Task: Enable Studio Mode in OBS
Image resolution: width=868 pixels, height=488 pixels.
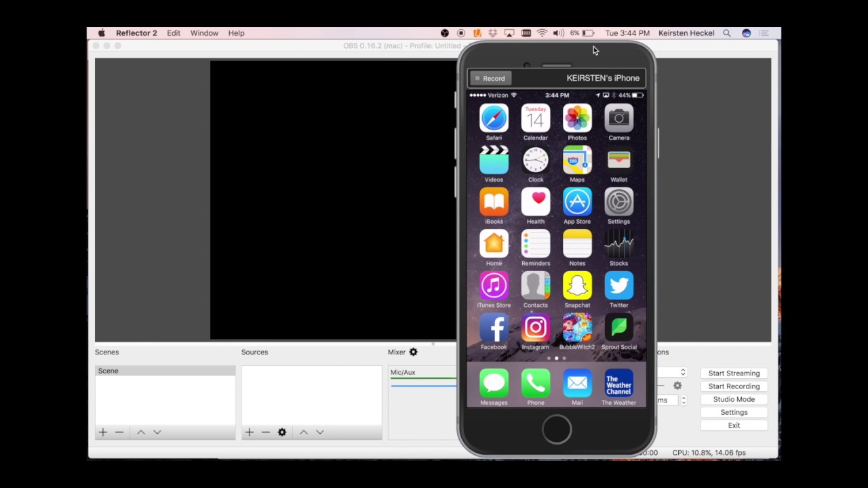Action: [x=734, y=399]
